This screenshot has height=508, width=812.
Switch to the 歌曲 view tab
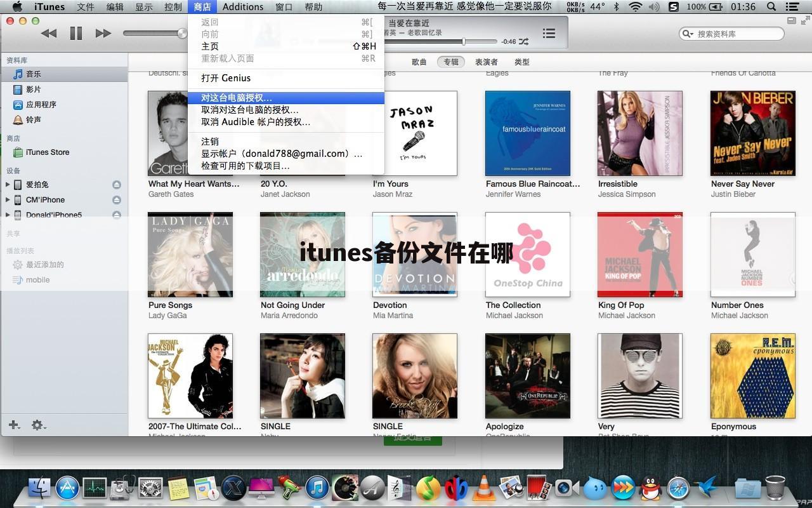pyautogui.click(x=419, y=62)
